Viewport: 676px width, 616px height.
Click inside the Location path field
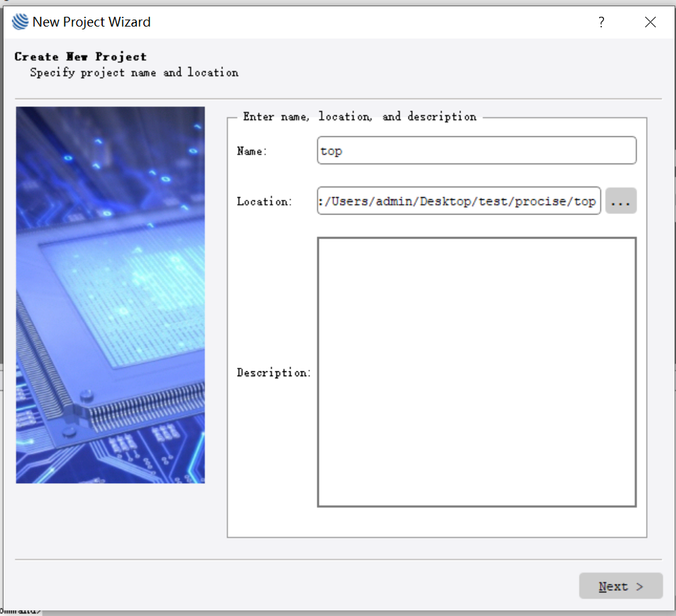point(459,201)
